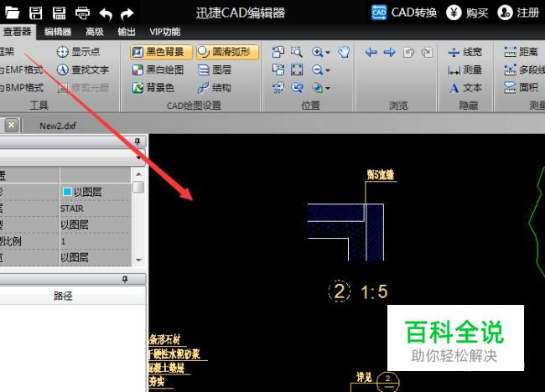Switch to the 编辑器 tab

58,32
